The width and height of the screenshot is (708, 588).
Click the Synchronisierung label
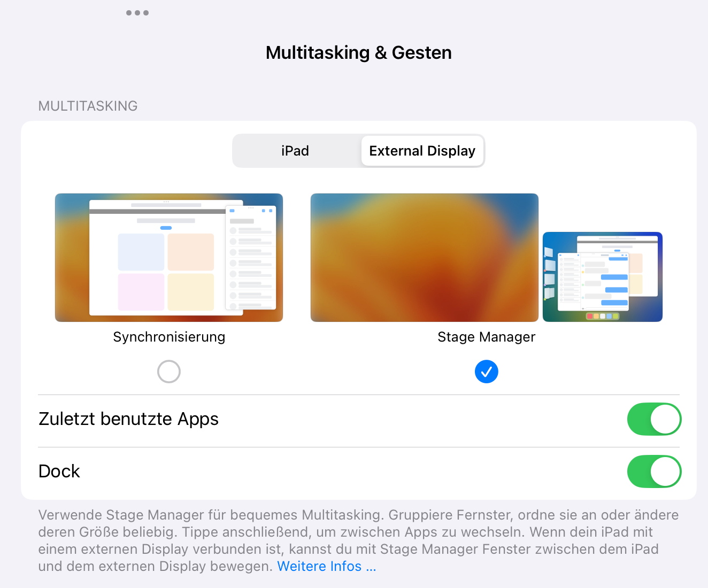(169, 337)
